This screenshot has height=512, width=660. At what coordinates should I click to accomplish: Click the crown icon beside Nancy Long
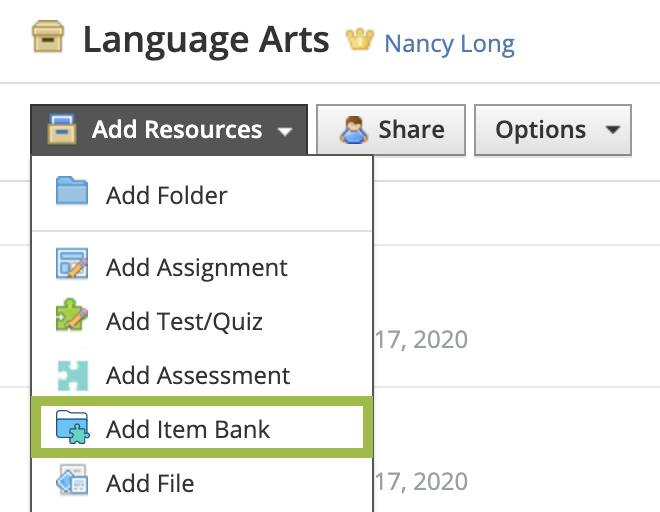coord(359,41)
